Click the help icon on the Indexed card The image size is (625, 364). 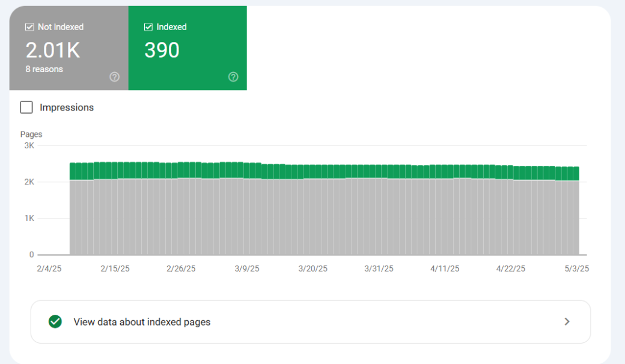click(233, 76)
